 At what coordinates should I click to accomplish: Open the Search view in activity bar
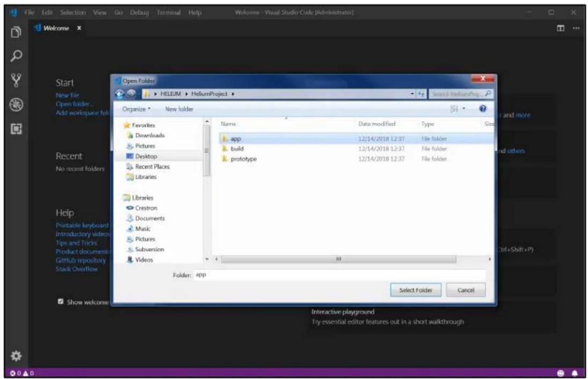[16, 56]
